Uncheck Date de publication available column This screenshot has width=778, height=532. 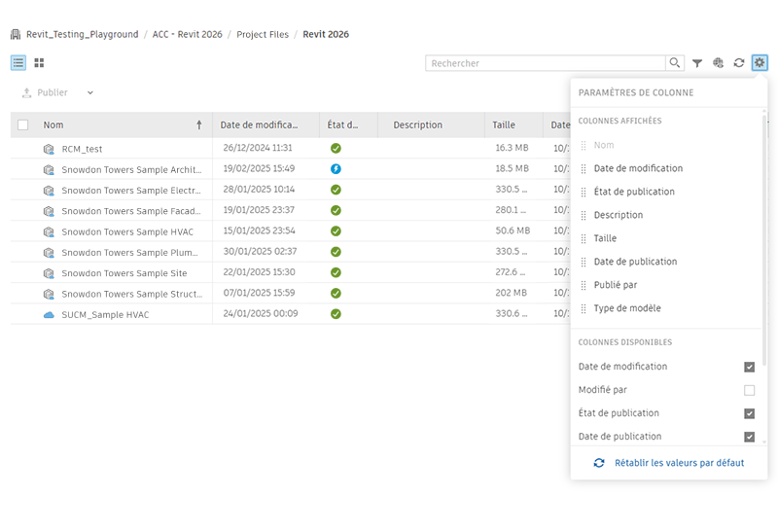749,437
